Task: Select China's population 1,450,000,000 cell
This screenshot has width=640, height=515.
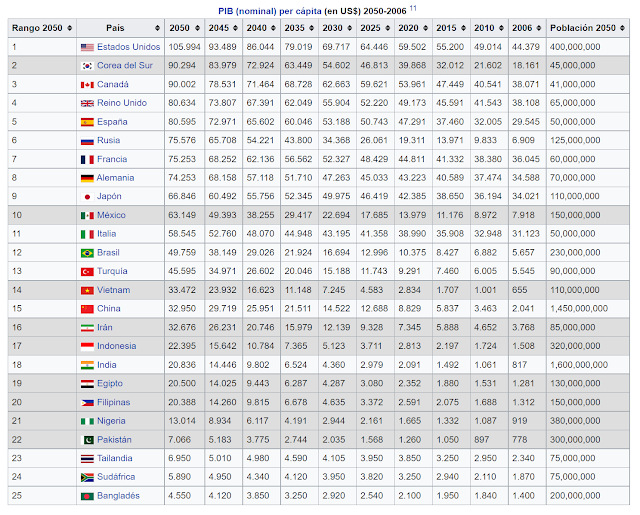Action: pyautogui.click(x=588, y=309)
